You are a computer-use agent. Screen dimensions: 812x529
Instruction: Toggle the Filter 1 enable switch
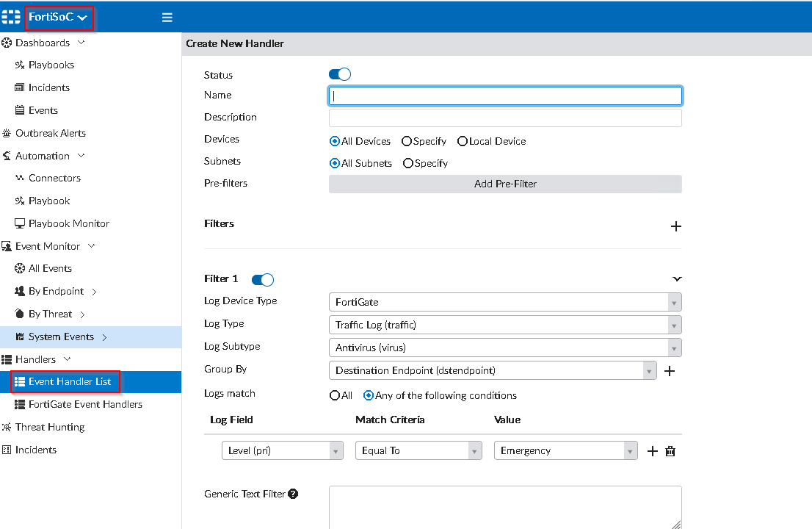(263, 279)
